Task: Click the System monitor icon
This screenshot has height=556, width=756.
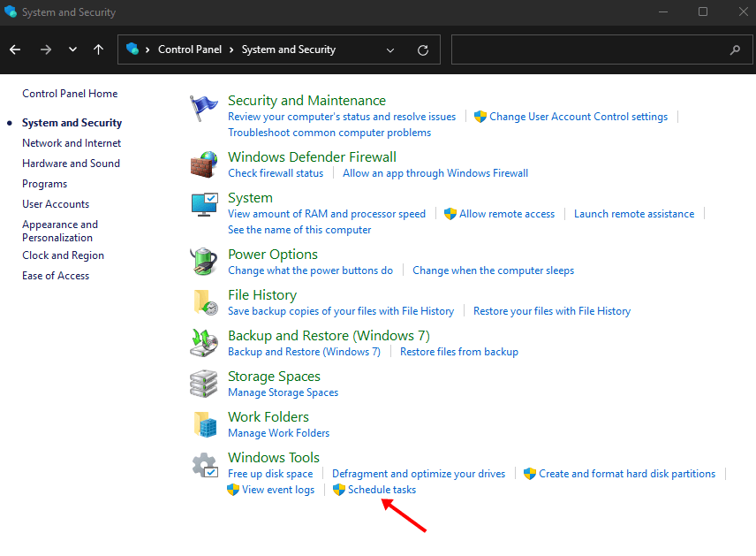Action: click(x=204, y=206)
